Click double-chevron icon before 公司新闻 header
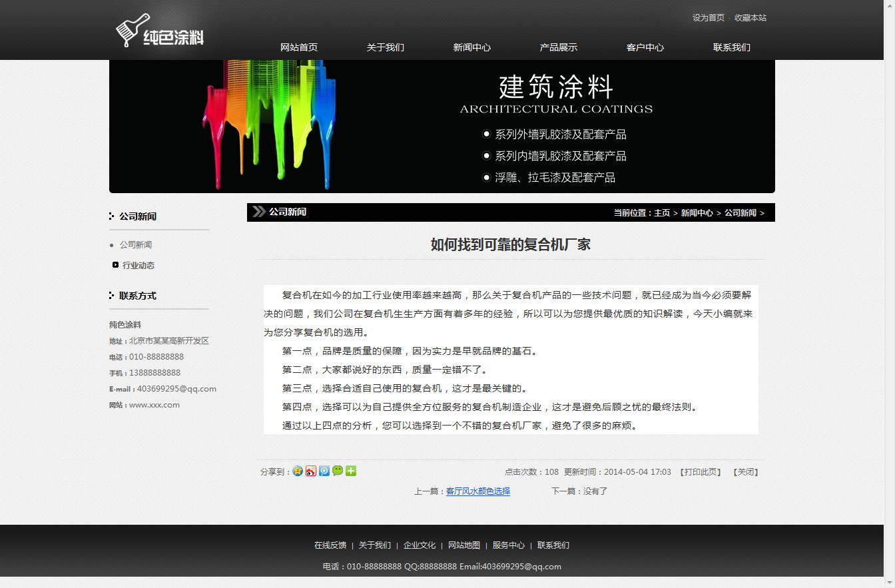Screen dimensions: 895x588 click(x=258, y=212)
